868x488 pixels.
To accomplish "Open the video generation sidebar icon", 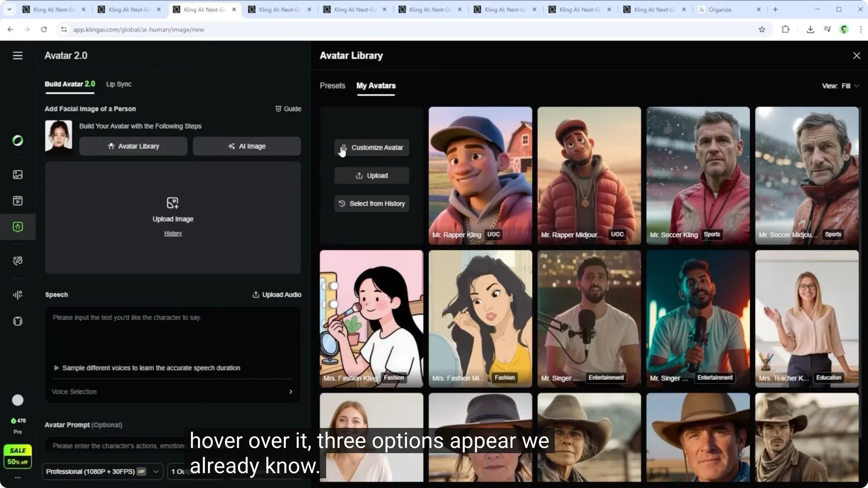I will point(18,201).
